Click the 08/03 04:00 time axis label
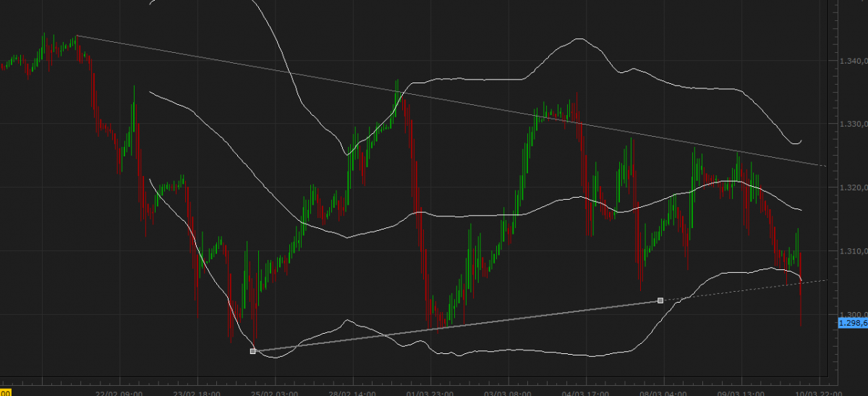This screenshot has height=396, width=868. (664, 392)
